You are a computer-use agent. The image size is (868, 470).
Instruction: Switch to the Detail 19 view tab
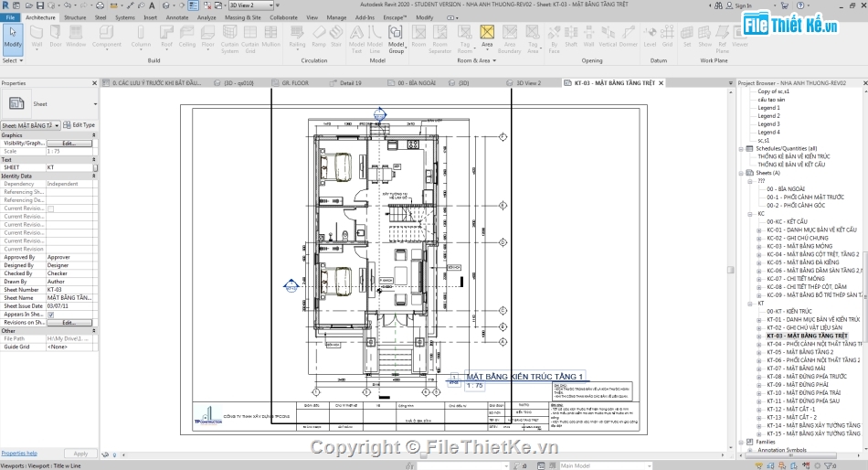[x=351, y=83]
